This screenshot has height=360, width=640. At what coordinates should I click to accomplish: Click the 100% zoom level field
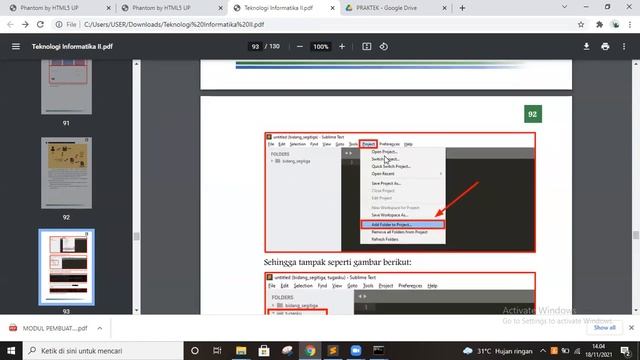point(320,47)
